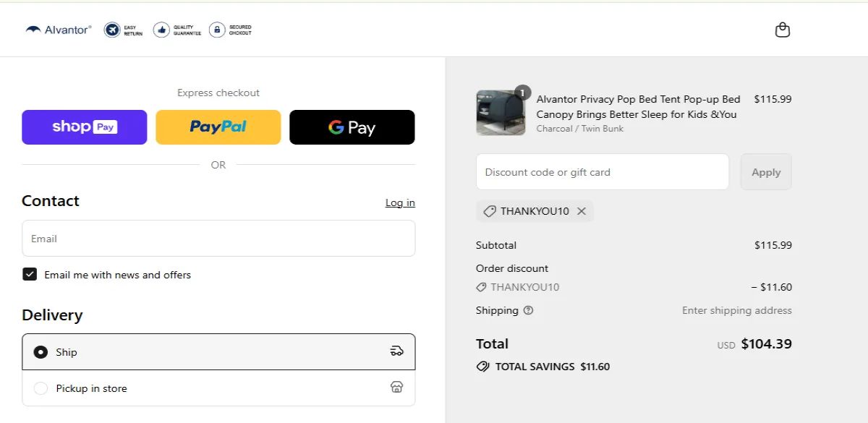Image resolution: width=868 pixels, height=423 pixels.
Task: Select the Ship delivery option
Action: click(41, 352)
